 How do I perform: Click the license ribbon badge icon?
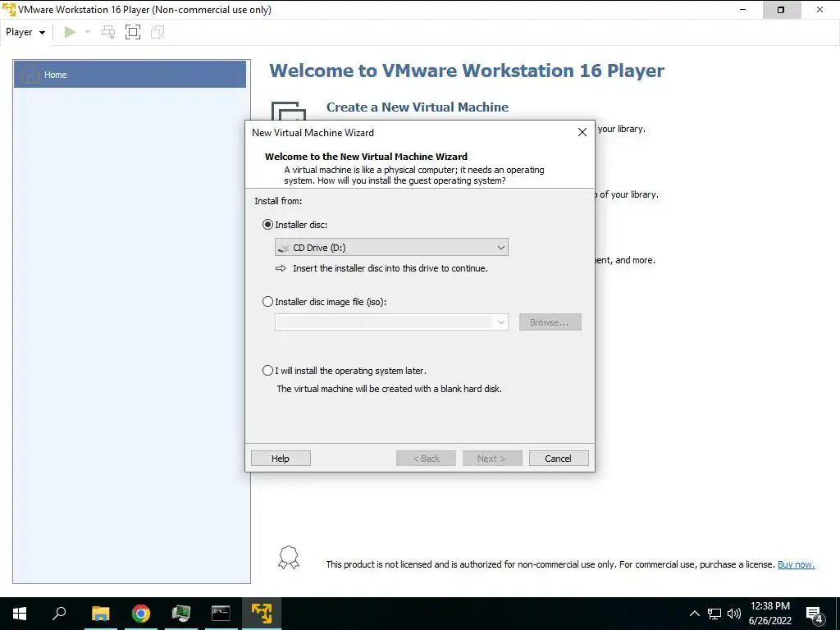pos(288,558)
